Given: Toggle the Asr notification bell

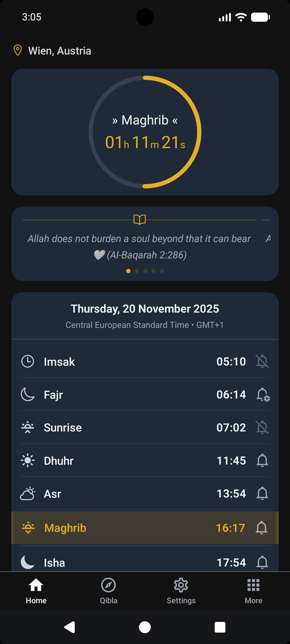Looking at the screenshot, I should (262, 494).
